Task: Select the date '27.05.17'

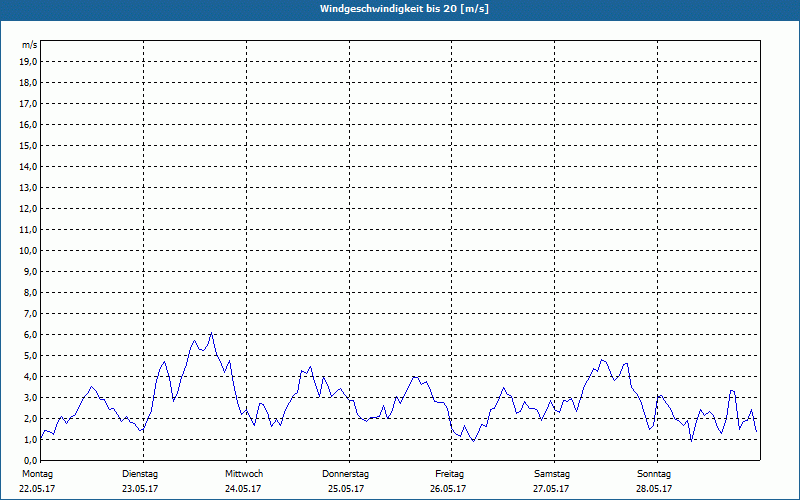Action: click(x=551, y=489)
